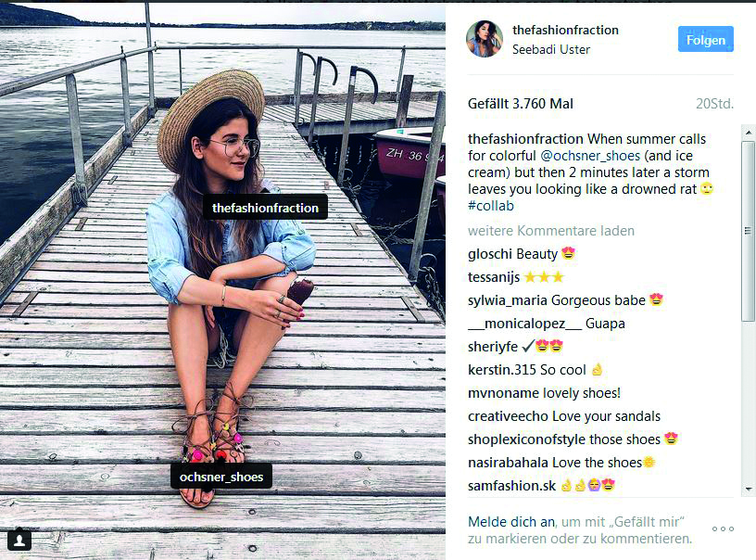Image resolution: width=756 pixels, height=560 pixels.
Task: Click the scrollbar up arrow
Action: [748, 132]
